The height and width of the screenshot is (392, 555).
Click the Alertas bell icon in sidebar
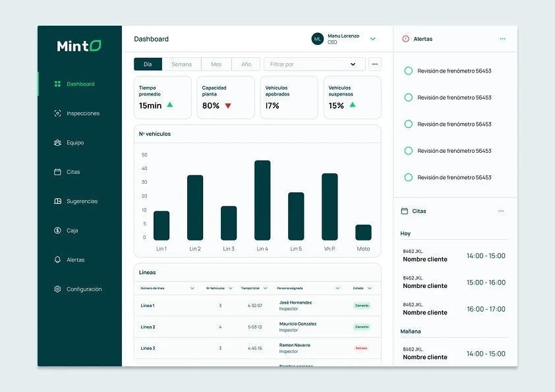(x=57, y=260)
